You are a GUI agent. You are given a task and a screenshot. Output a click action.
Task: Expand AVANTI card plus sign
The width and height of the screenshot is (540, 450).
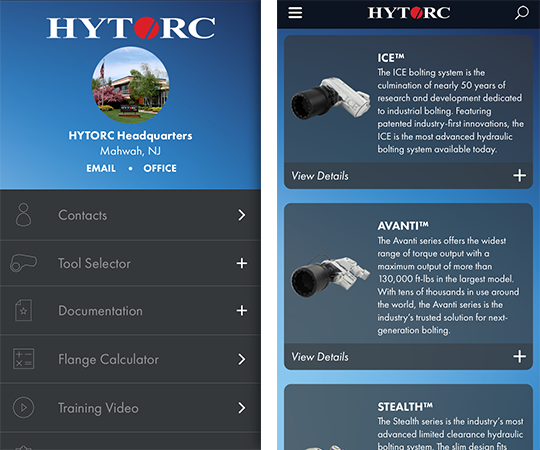519,356
